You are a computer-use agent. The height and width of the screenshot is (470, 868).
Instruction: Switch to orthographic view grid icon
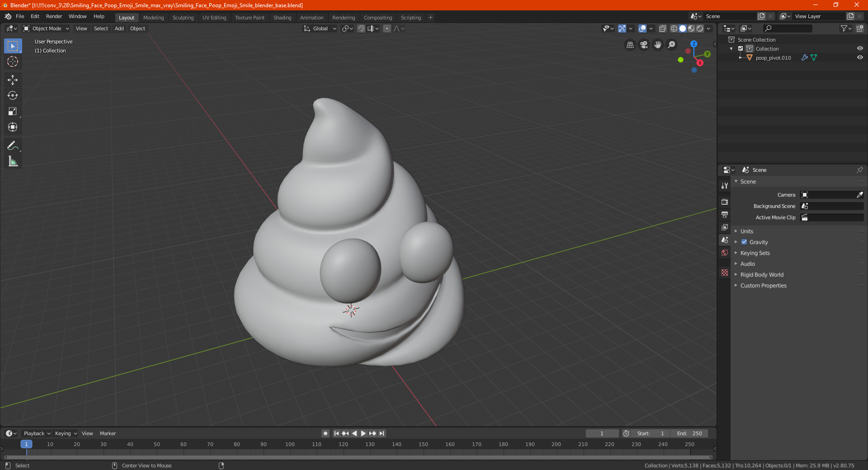pyautogui.click(x=630, y=45)
